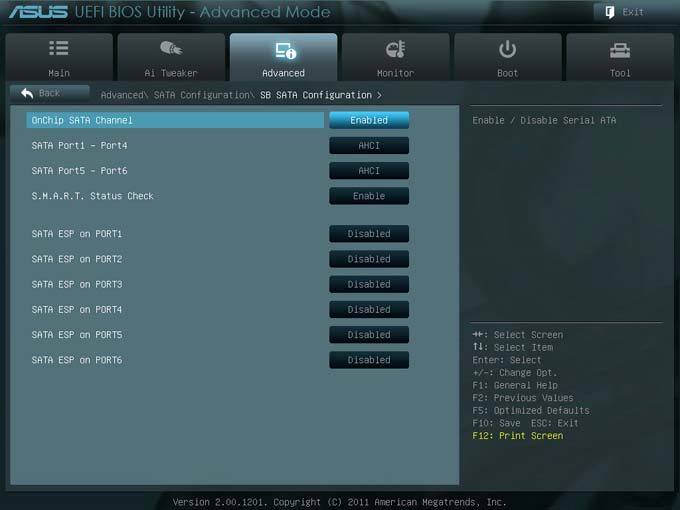Change S.M.A.R.T. Status Check Enable value

pyautogui.click(x=369, y=196)
